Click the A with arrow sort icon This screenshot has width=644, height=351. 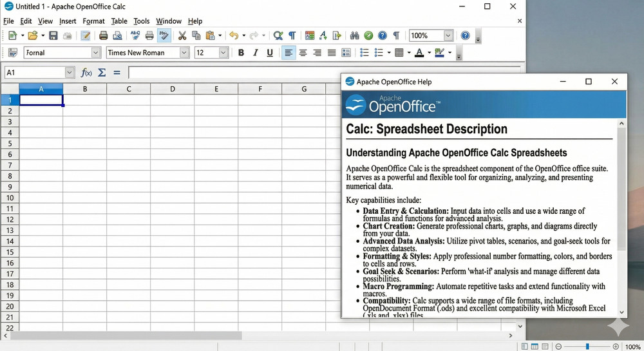(323, 35)
